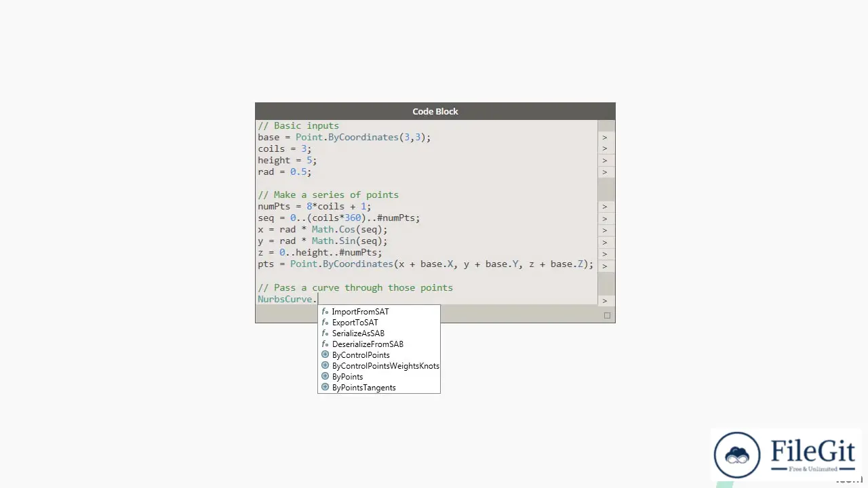Click output port arrow for z line
Screen dimensions: 868x488
pos(605,254)
